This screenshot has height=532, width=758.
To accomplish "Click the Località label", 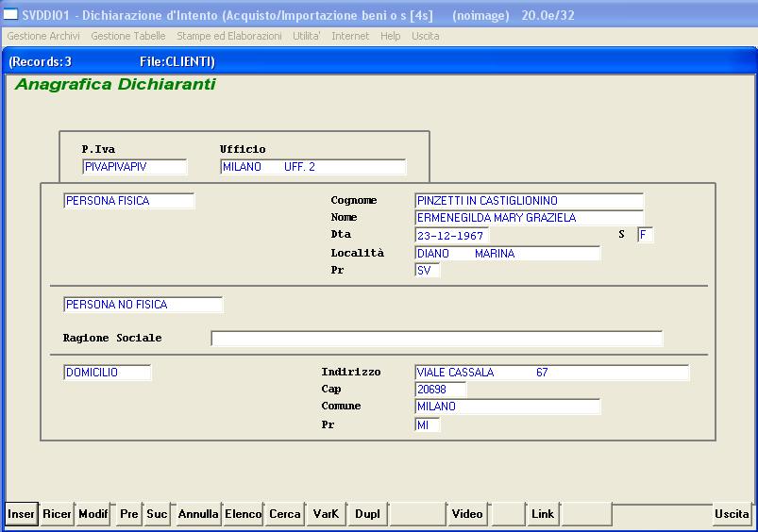I will (357, 253).
